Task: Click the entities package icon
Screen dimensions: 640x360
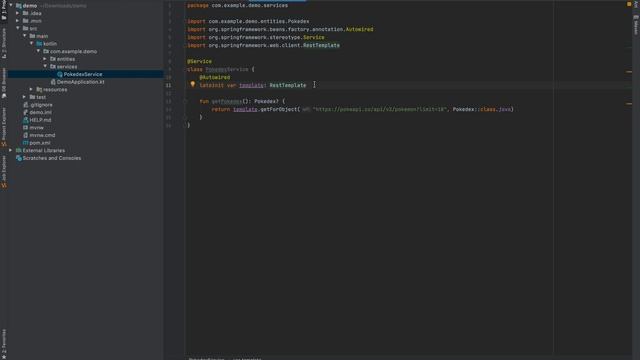Action: click(53, 59)
